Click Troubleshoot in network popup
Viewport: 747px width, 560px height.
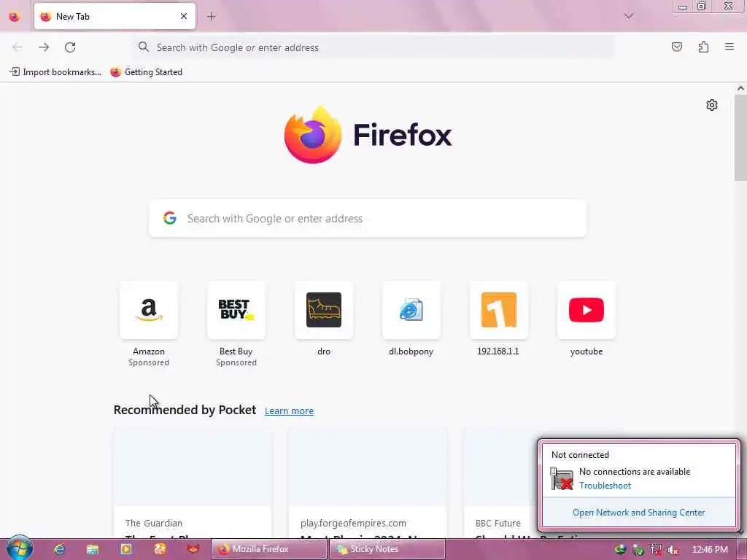605,485
